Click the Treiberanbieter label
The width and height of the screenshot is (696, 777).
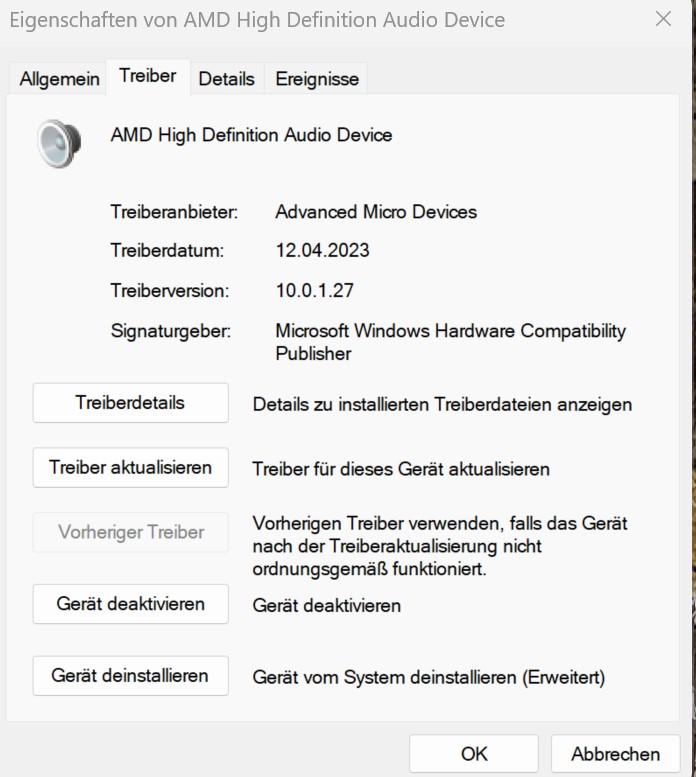(x=174, y=212)
